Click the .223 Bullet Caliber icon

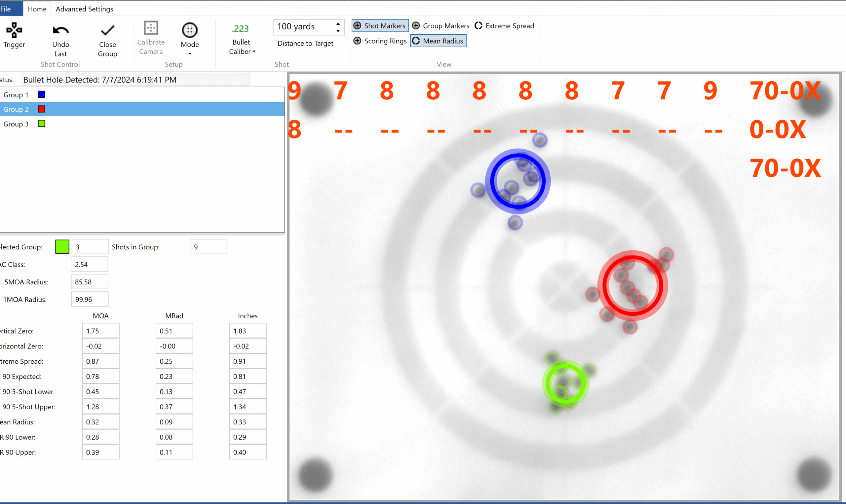click(x=241, y=29)
